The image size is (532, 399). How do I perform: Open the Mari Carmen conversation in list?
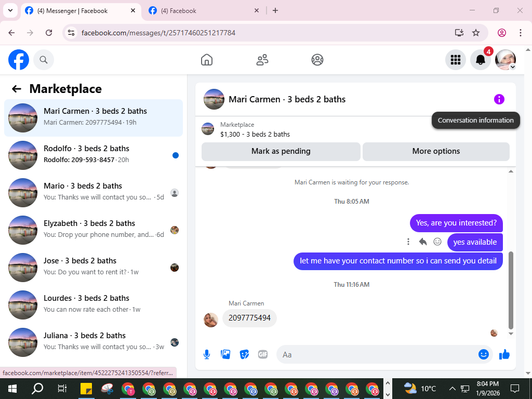coord(94,118)
